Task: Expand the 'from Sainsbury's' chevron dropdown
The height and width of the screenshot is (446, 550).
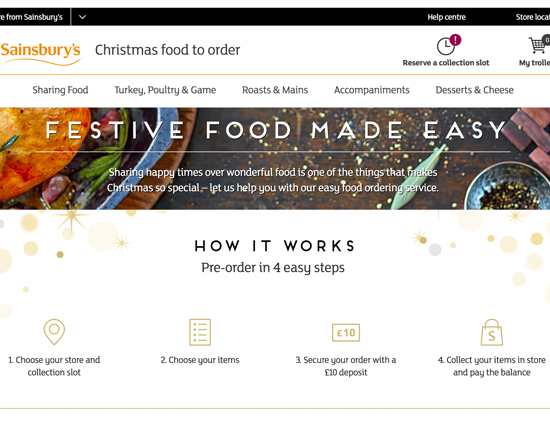Action: [x=82, y=17]
